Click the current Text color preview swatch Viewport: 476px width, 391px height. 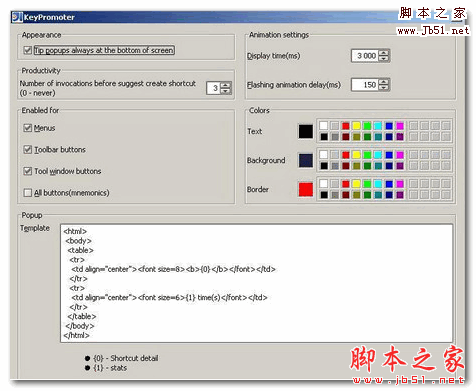pyautogui.click(x=306, y=131)
